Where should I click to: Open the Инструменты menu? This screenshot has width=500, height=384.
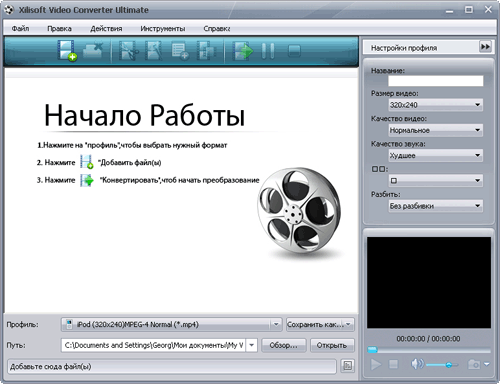pos(163,29)
